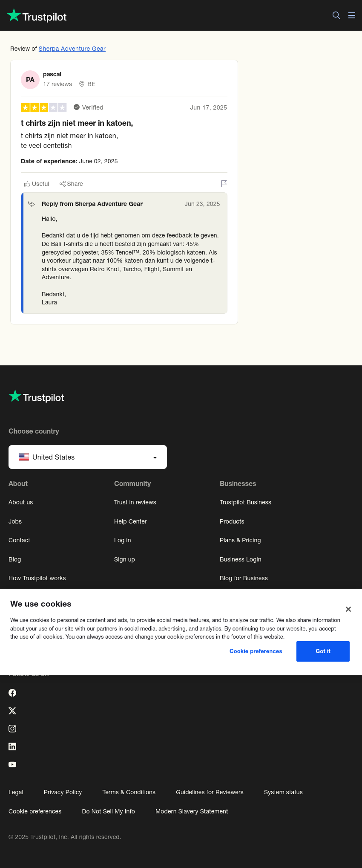Screen dimensions: 362x868
Task: Flag the review with the flag icon
Action: (224, 184)
